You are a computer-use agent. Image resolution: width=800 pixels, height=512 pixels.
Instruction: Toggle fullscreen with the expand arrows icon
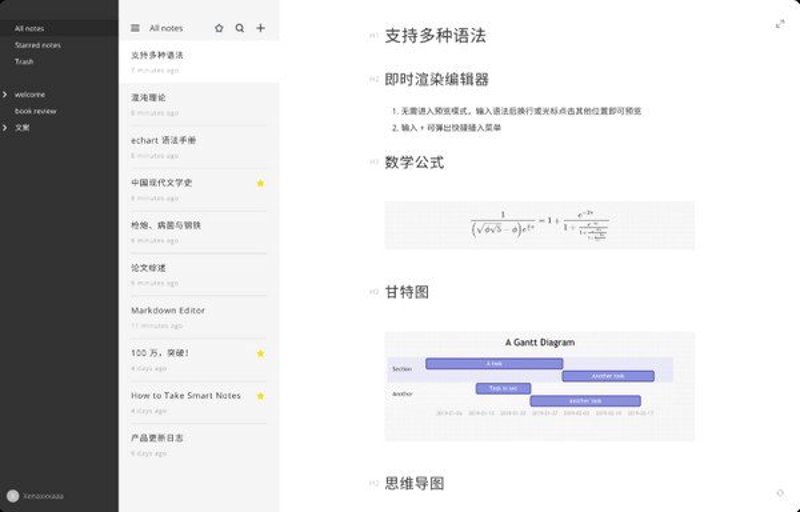(780, 24)
